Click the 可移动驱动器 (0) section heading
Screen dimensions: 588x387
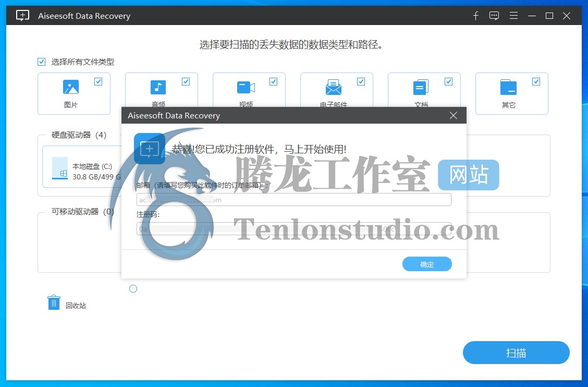click(82, 211)
